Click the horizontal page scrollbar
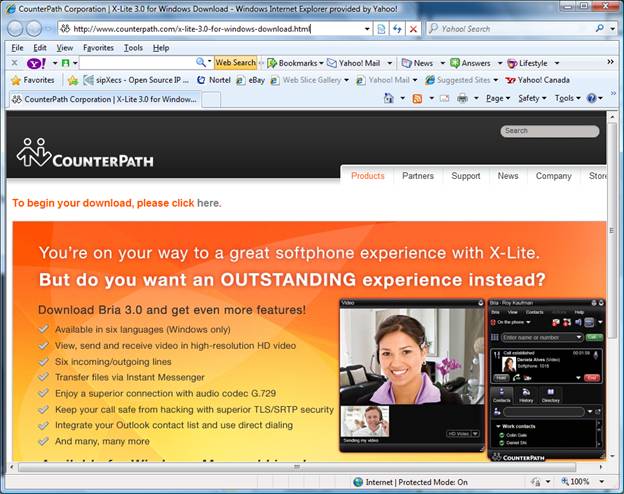The image size is (624, 494). tap(297, 467)
